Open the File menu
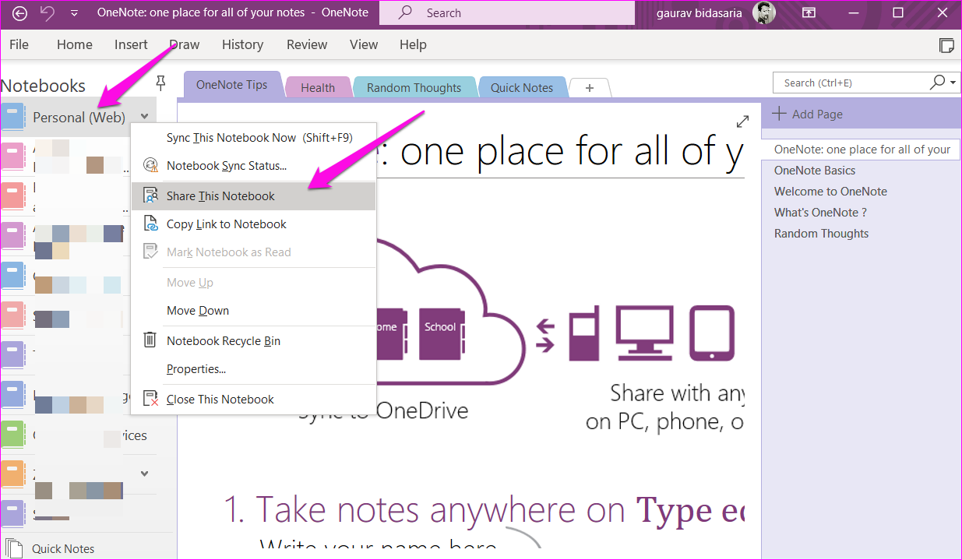Image resolution: width=962 pixels, height=560 pixels. coord(19,44)
